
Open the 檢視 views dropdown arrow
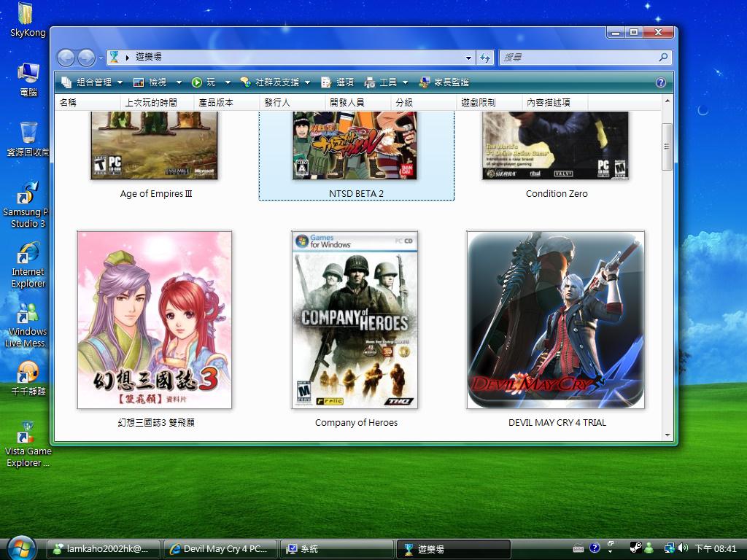pos(177,82)
